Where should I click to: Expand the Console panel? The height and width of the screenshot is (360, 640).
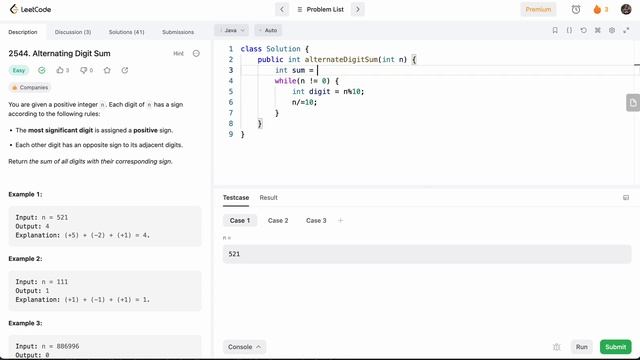244,347
